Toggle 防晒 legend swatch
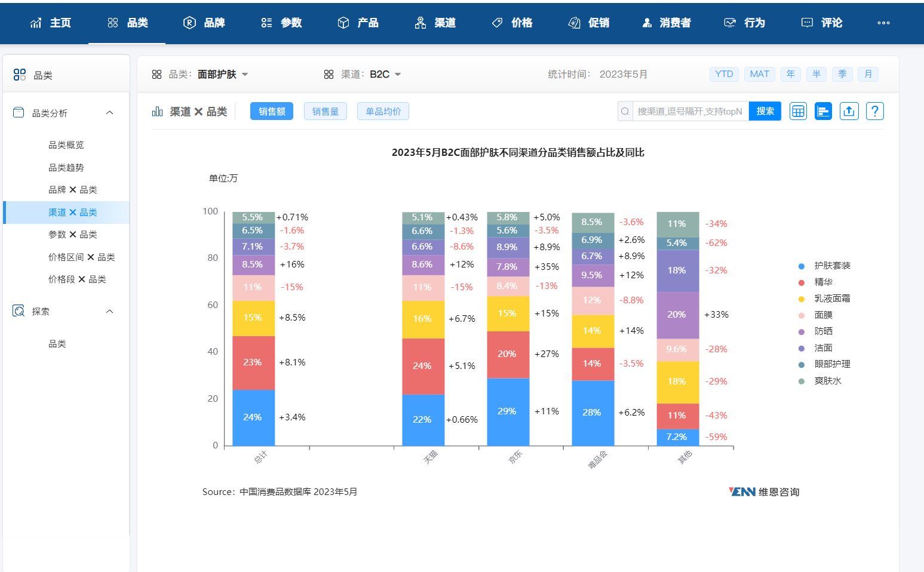The image size is (924, 572). click(x=802, y=332)
